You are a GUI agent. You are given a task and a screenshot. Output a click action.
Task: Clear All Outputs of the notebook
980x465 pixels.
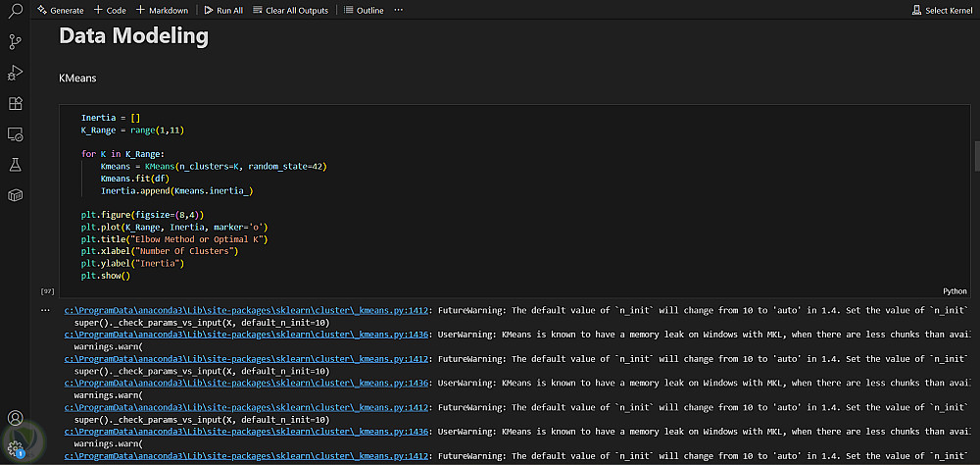coord(290,10)
